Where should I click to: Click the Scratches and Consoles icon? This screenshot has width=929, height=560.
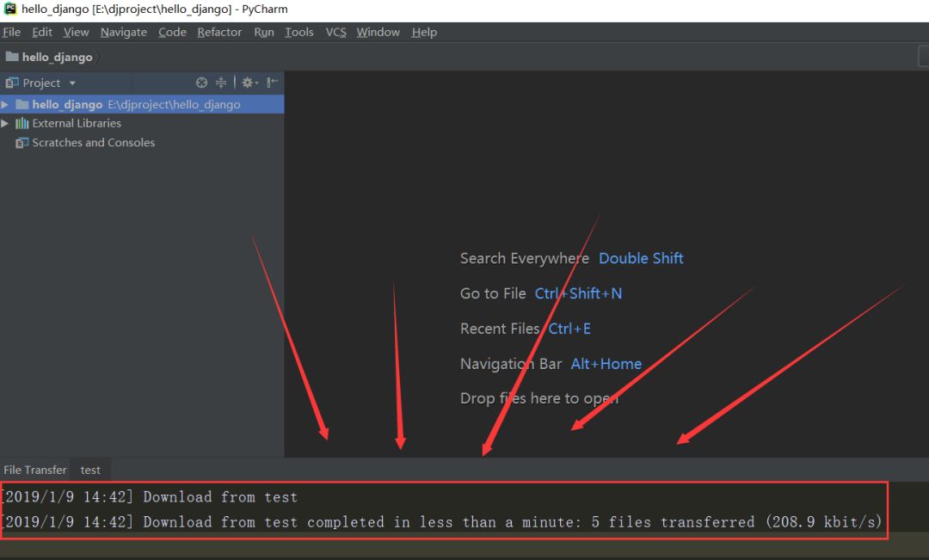click(22, 142)
